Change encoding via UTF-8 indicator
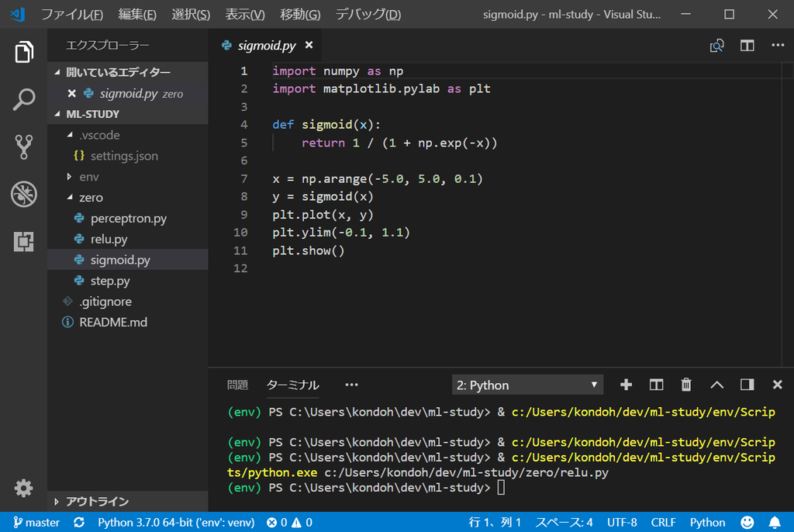Viewport: 794px width, 532px height. [x=622, y=523]
